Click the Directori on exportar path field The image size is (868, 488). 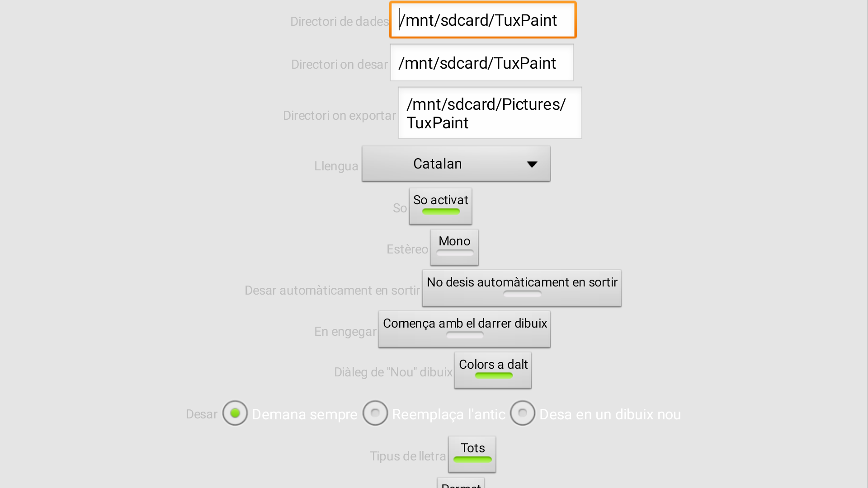490,113
